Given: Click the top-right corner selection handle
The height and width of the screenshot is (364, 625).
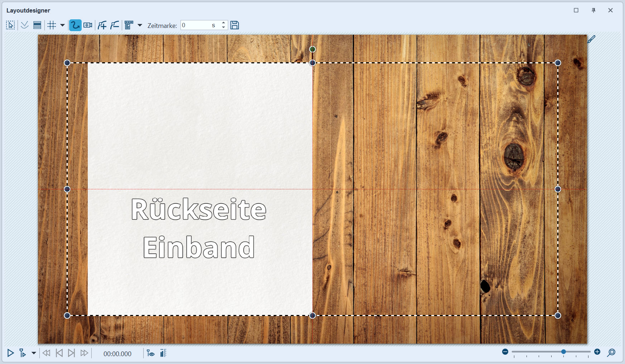Looking at the screenshot, I should pyautogui.click(x=558, y=63).
